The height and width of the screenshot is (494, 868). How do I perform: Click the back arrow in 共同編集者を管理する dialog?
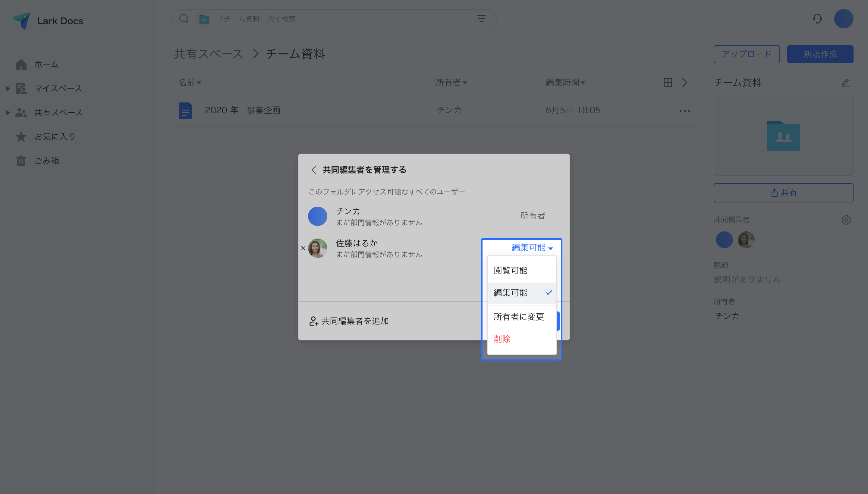coord(314,170)
